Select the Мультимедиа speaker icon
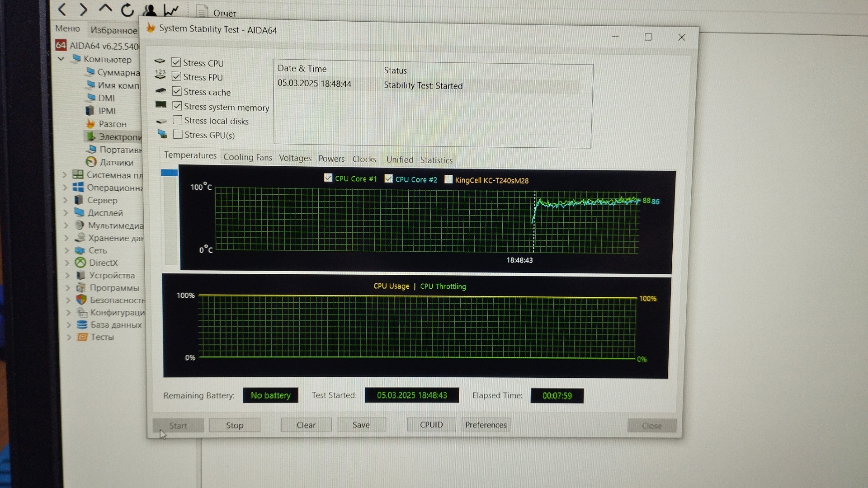This screenshot has height=488, width=868. [x=80, y=225]
